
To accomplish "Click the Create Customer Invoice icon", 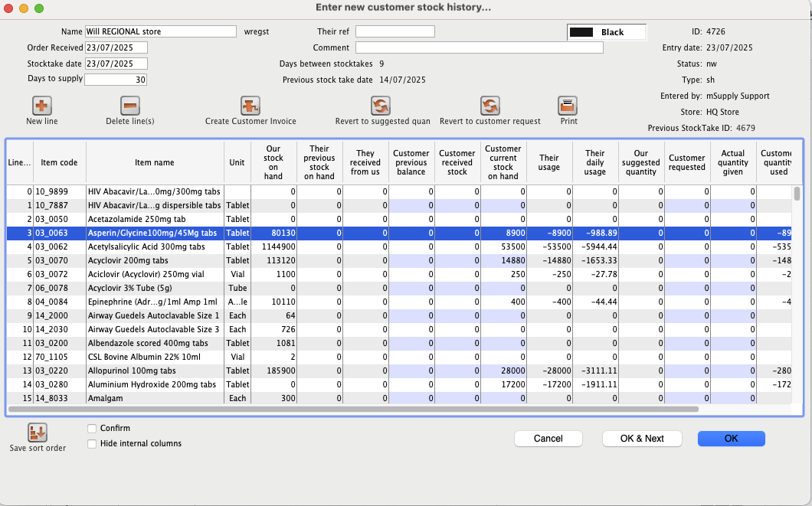I will [250, 106].
